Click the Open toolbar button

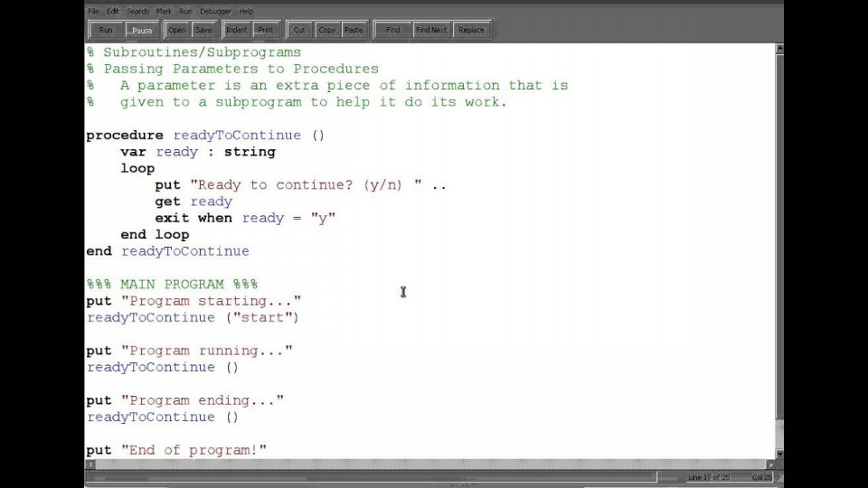coord(177,30)
